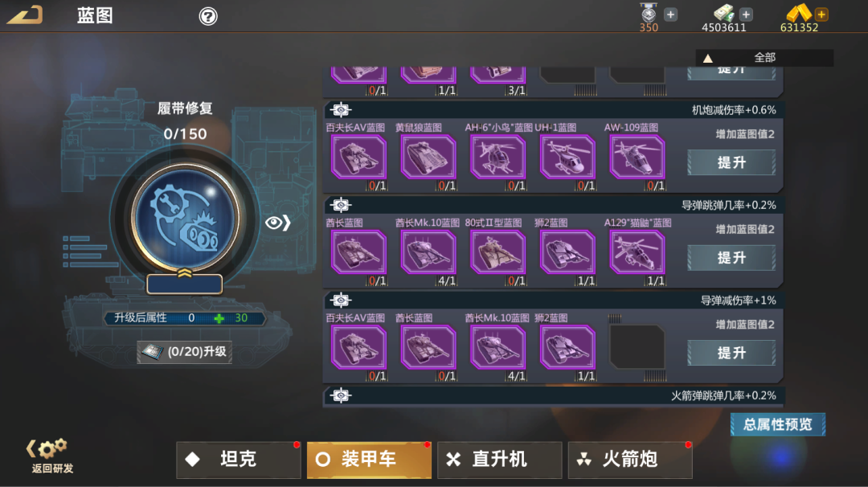Add gold bars with the plus above 631352
The width and height of the screenshot is (868, 487).
point(821,14)
